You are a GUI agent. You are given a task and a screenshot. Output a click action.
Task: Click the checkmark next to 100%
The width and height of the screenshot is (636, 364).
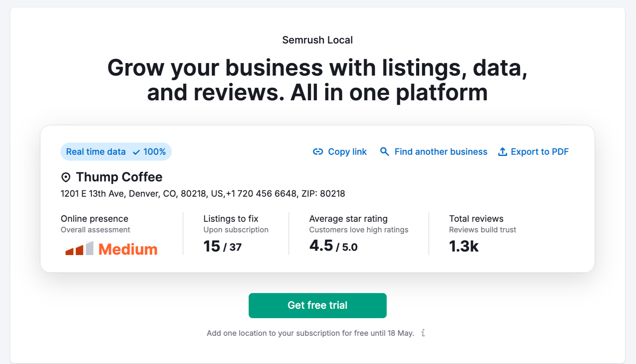(x=136, y=152)
